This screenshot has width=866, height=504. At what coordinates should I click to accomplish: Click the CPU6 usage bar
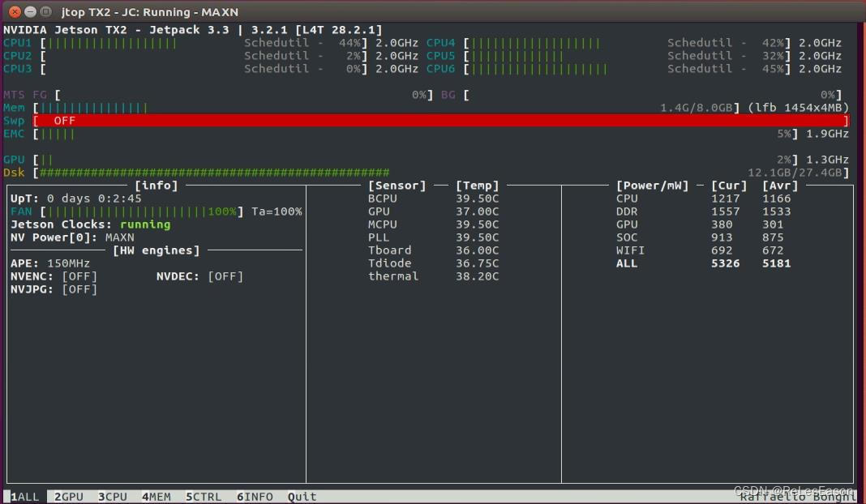pos(628,69)
